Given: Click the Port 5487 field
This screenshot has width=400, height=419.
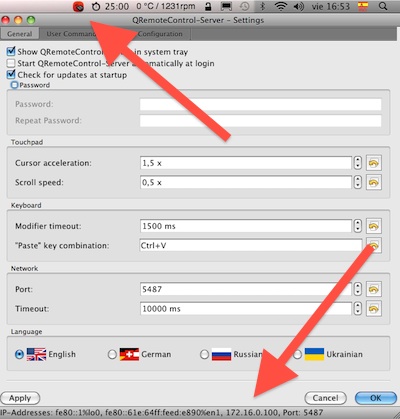Looking at the screenshot, I should click(246, 289).
